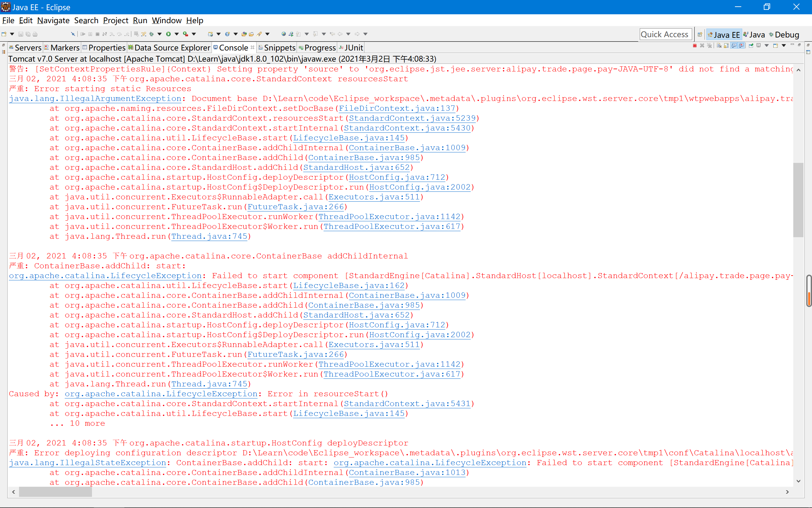Switch to the Debug perspective
The height and width of the screenshot is (508, 812).
(x=784, y=35)
